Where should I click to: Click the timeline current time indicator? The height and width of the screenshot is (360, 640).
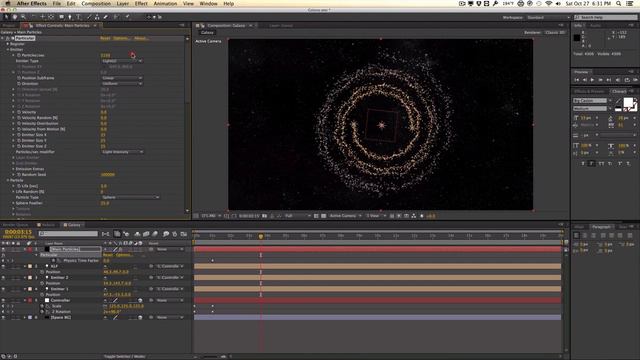[x=261, y=236]
